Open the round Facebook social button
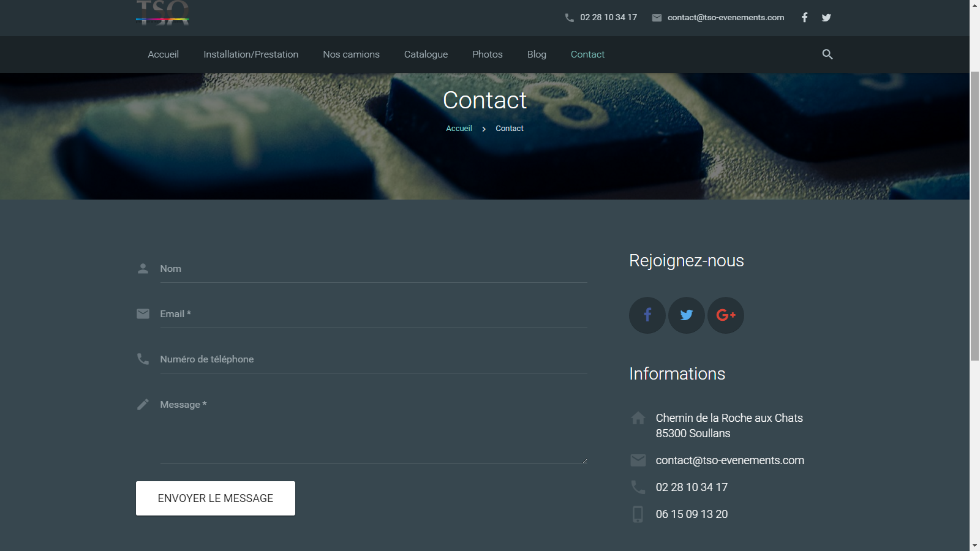 click(x=647, y=315)
